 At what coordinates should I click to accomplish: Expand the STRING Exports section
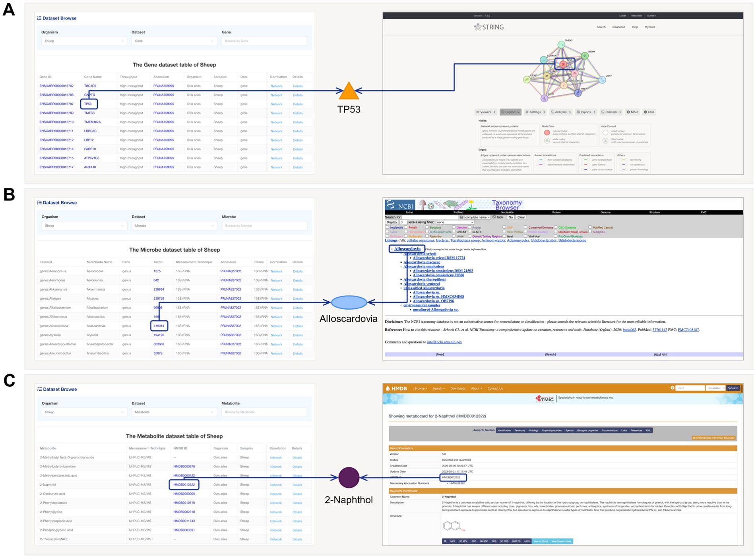[x=586, y=112]
